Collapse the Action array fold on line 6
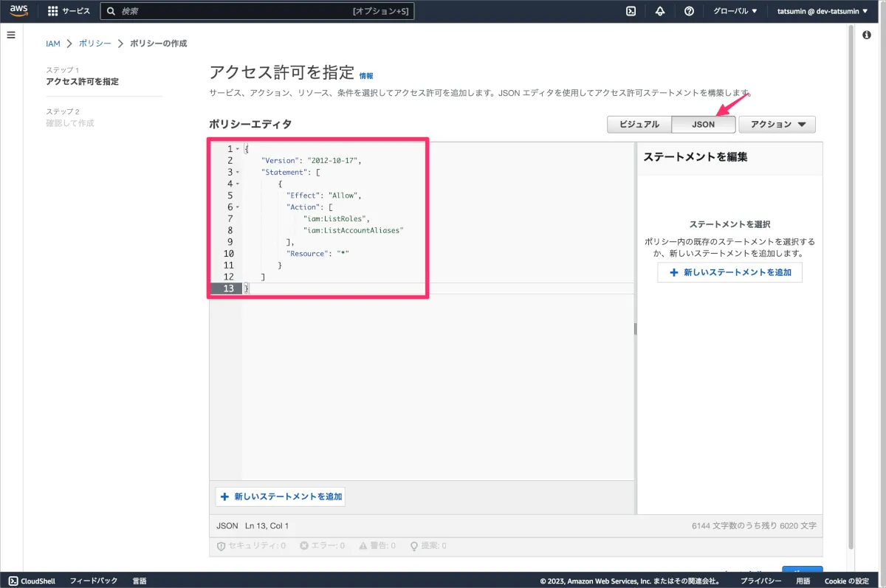 tap(238, 207)
